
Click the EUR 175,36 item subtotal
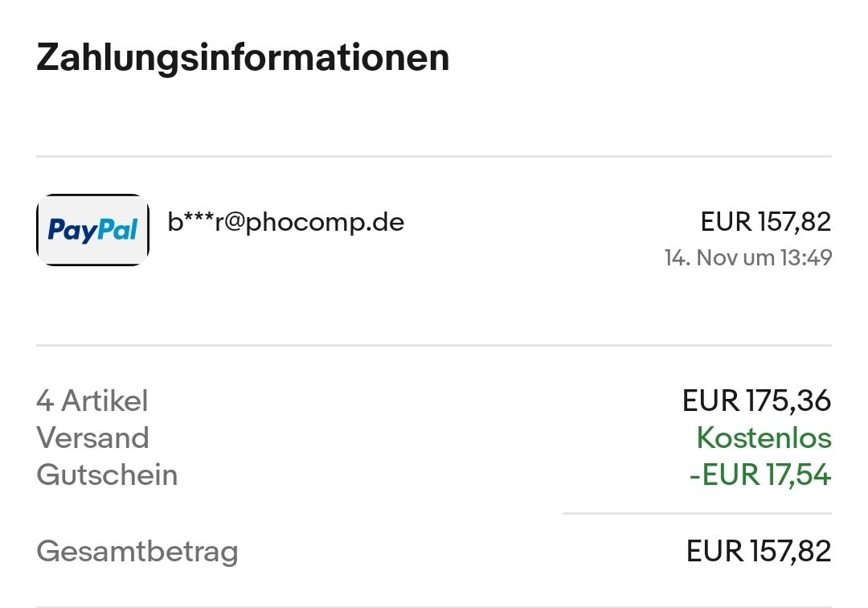click(756, 401)
